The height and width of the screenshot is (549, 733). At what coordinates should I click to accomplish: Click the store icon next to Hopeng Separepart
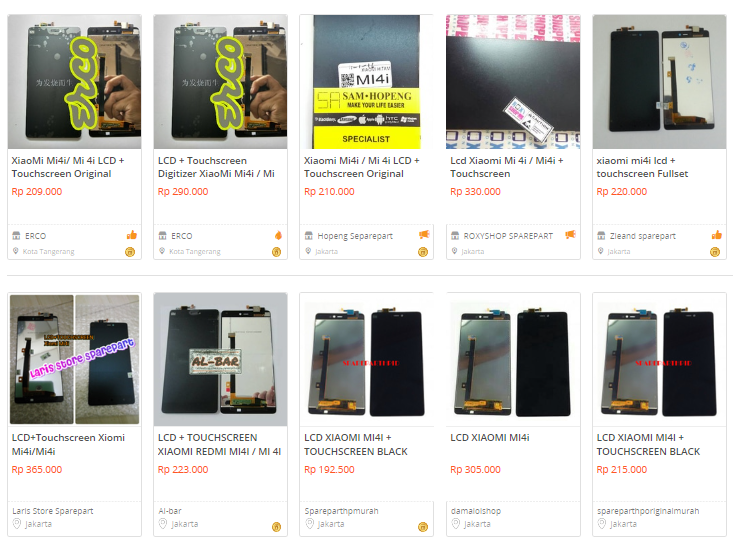point(309,236)
